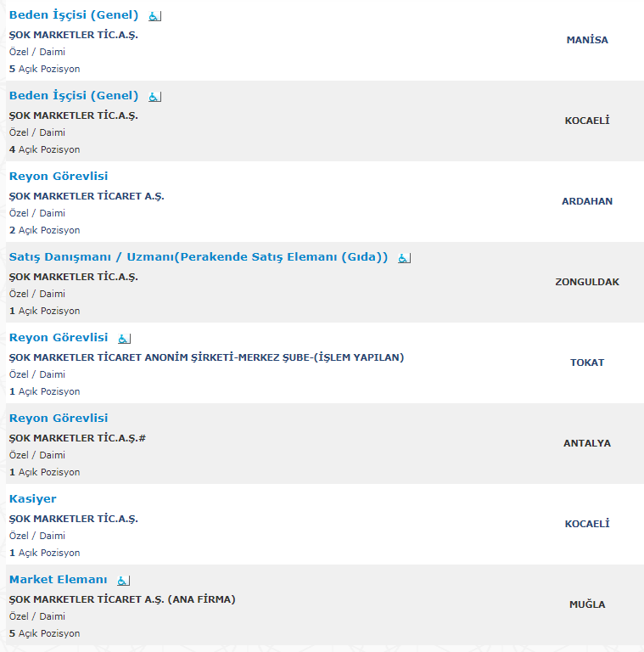Click ŞOK MARKETLER TİC.A.Ş.# employer name
This screenshot has width=644, height=652.
(x=77, y=438)
